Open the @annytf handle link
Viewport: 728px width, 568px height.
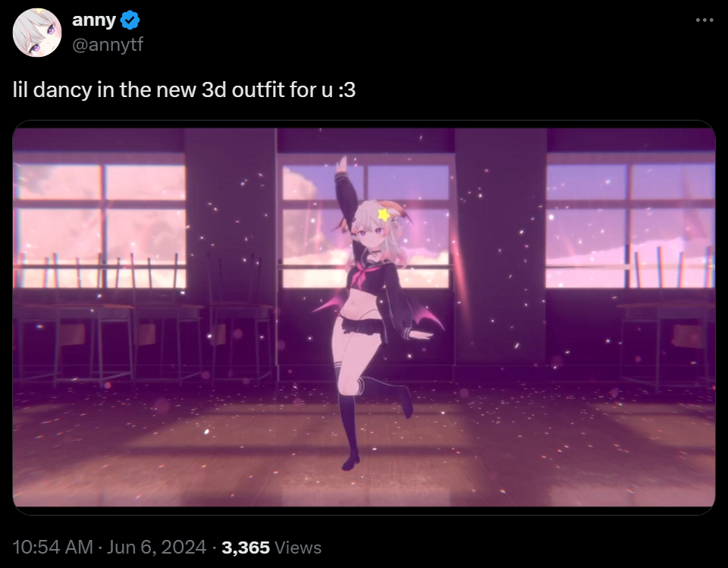click(x=108, y=45)
